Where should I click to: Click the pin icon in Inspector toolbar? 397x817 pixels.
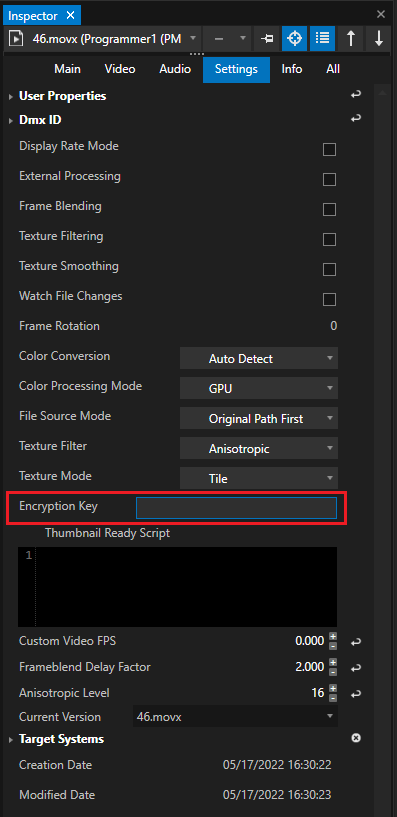267,39
